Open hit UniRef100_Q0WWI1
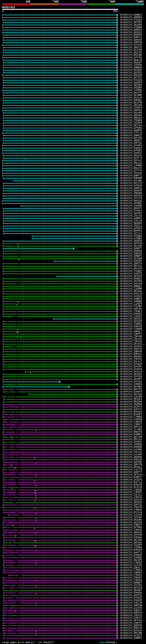Viewport: 146px width, 644px height. point(131,15)
